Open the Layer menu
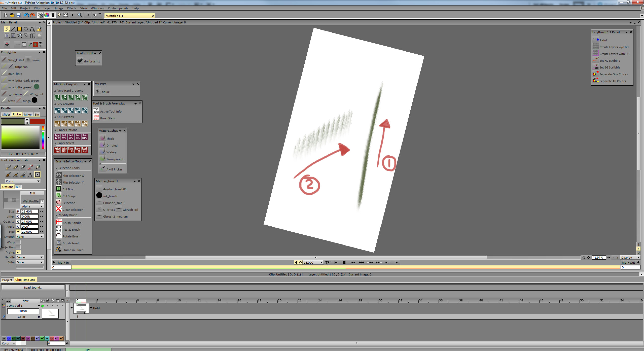Image resolution: width=644 pixels, height=351 pixels. tap(47, 8)
